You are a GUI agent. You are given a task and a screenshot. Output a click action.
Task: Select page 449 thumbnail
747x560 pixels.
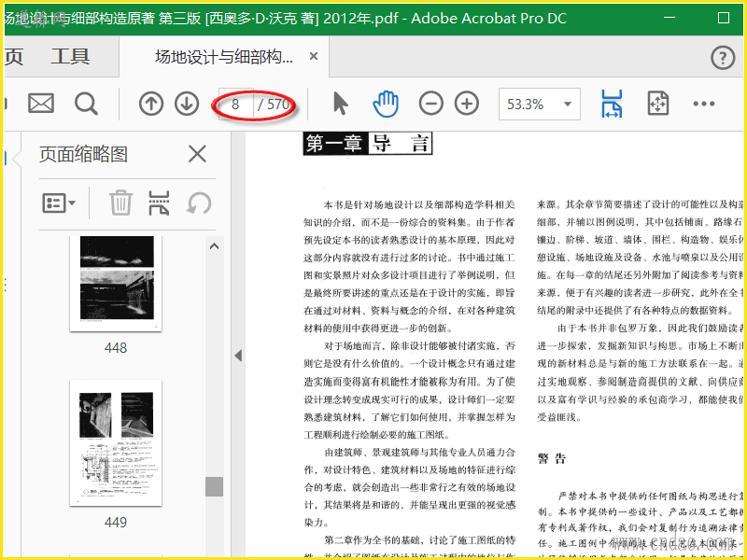(116, 442)
